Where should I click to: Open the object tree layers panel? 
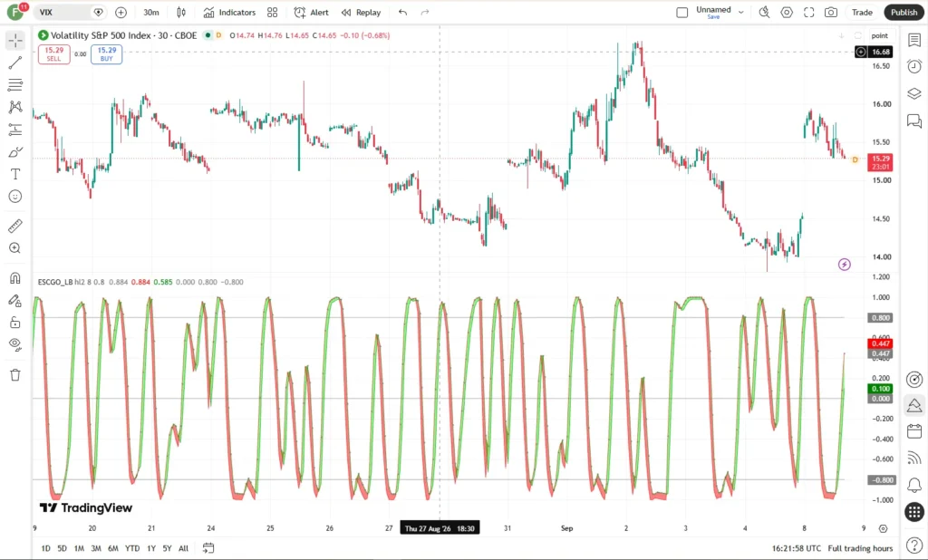click(914, 93)
